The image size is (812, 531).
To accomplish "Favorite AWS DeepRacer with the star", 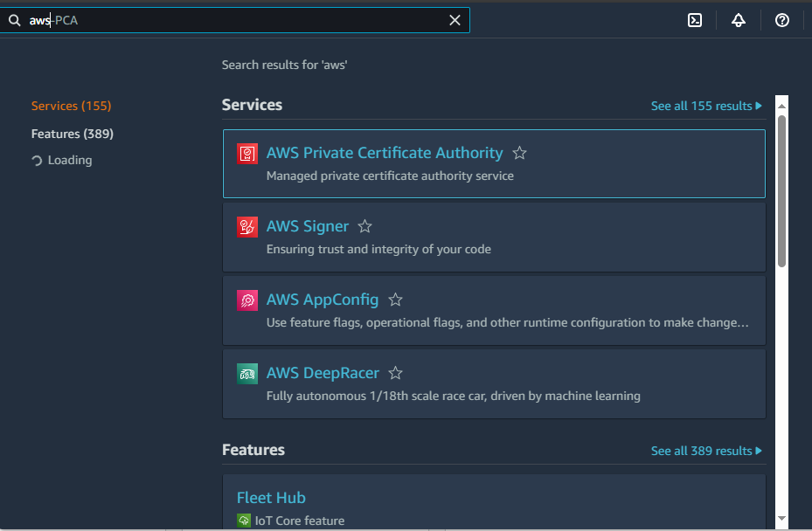I will pyautogui.click(x=396, y=373).
